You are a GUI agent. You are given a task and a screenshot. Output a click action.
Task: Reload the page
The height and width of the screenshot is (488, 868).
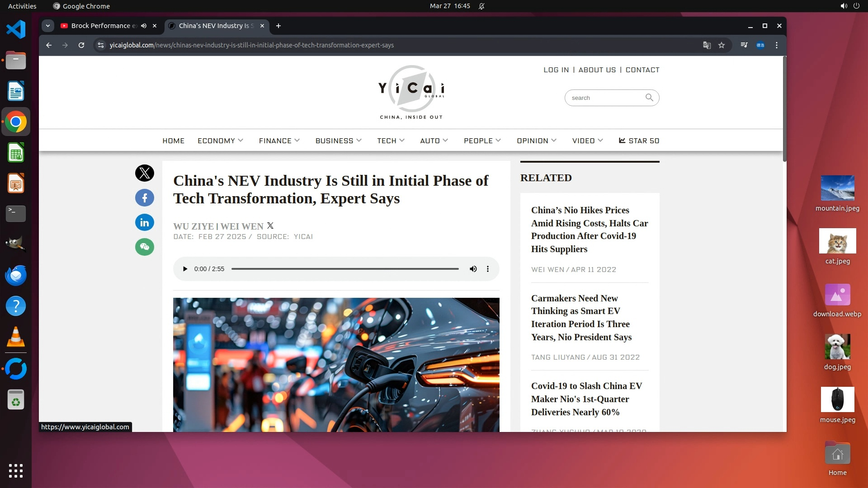(81, 45)
